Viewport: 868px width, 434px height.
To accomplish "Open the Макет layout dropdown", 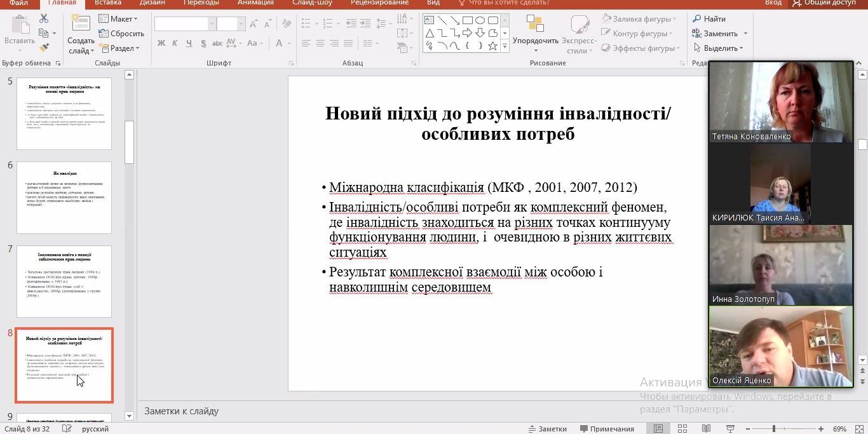I will (x=118, y=18).
